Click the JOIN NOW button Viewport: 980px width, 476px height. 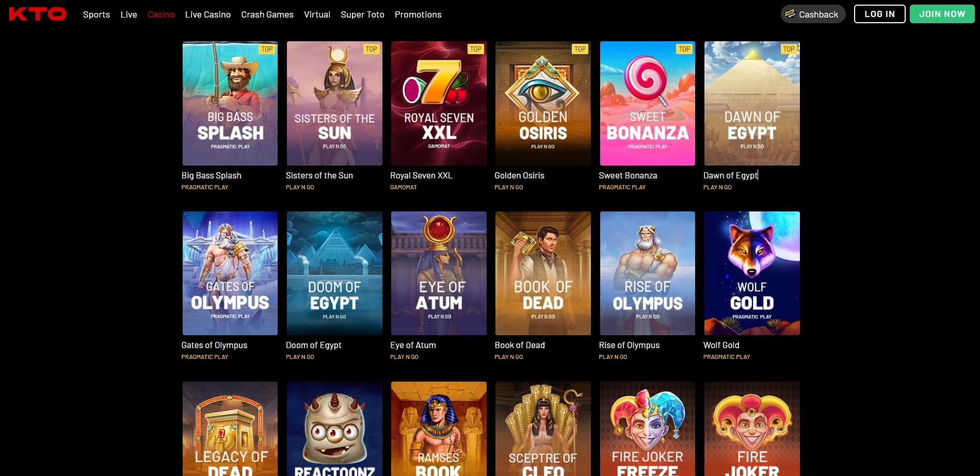pos(942,14)
